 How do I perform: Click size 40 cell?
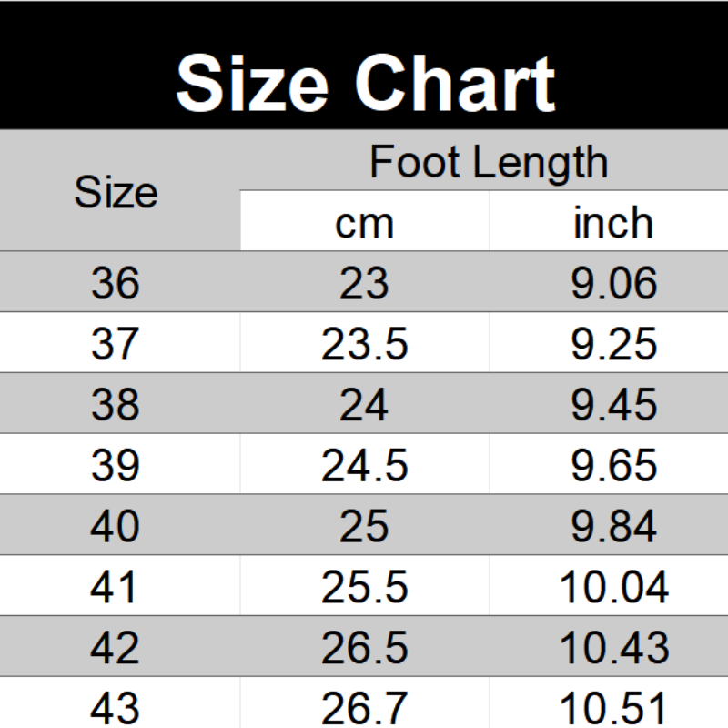(x=116, y=527)
